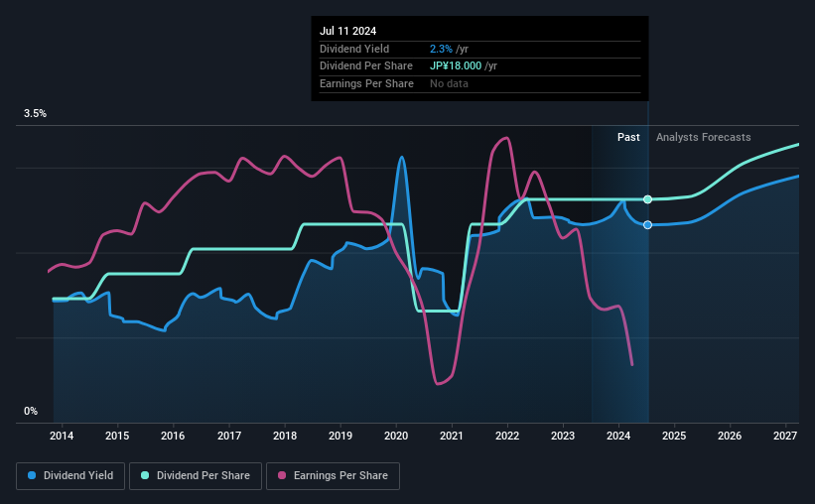Click the 2024 axis year label

tap(618, 436)
